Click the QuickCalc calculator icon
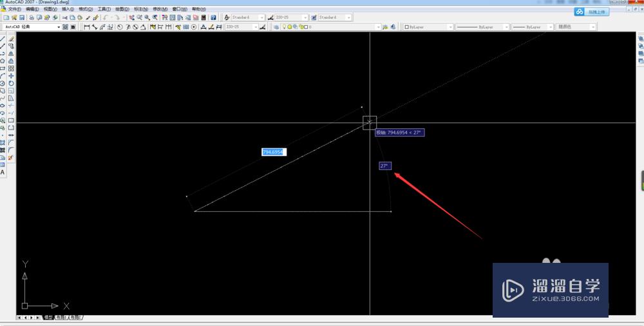Viewport: 644px width, 326px height. (x=204, y=17)
